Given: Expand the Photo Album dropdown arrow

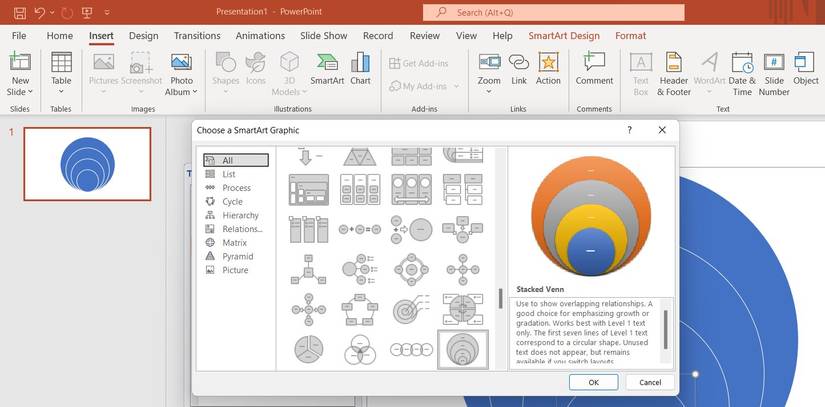Looking at the screenshot, I should tap(194, 92).
